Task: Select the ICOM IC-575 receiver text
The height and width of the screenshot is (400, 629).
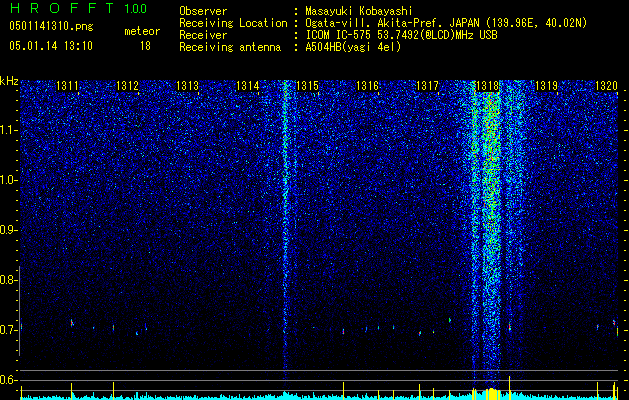Action: pos(401,35)
